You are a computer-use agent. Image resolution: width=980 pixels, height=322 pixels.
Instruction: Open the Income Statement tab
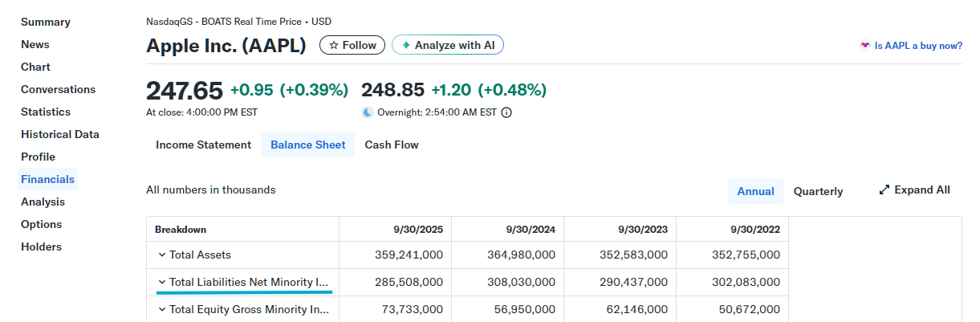tap(203, 145)
